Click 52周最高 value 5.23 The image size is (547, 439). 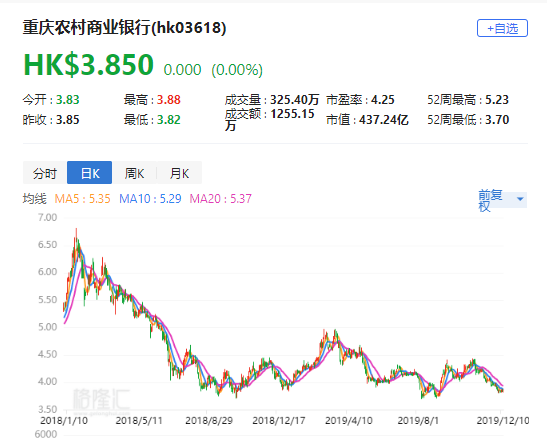[x=497, y=100]
